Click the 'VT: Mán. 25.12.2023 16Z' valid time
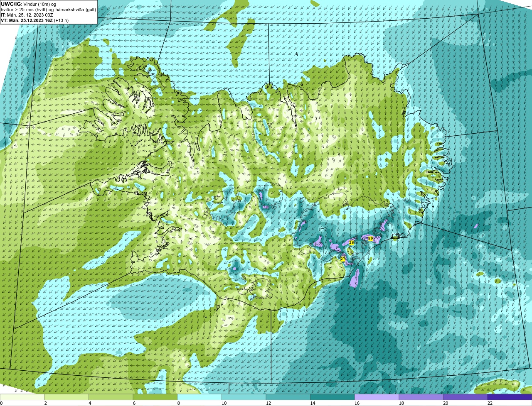The image size is (532, 406). point(27,20)
